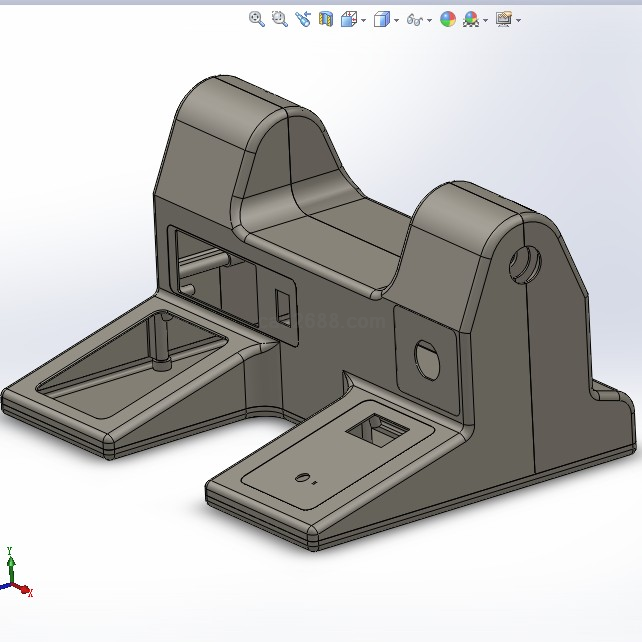This screenshot has width=642, height=642.
Task: Click the View Settings monitor icon
Action: (503, 19)
